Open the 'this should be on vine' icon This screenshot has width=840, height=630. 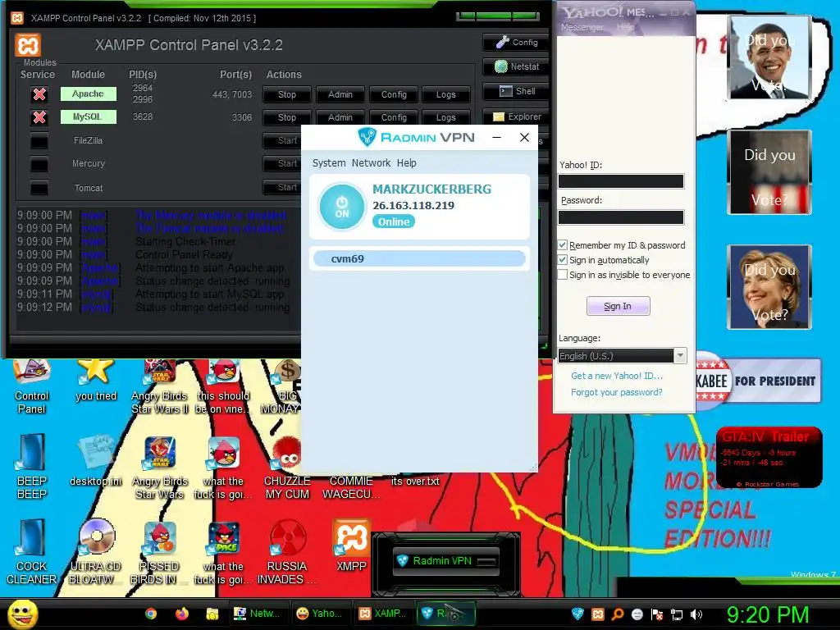click(x=223, y=387)
